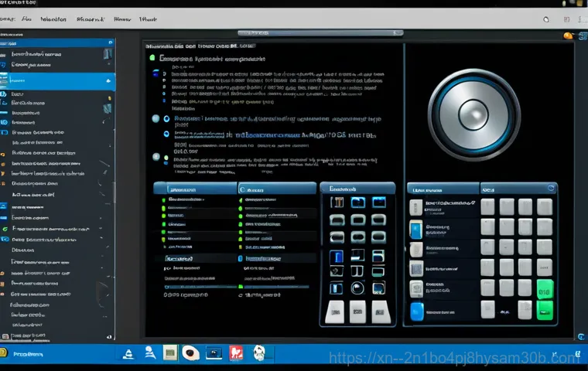Open the white eye-shaped taskbar icon

click(190, 353)
